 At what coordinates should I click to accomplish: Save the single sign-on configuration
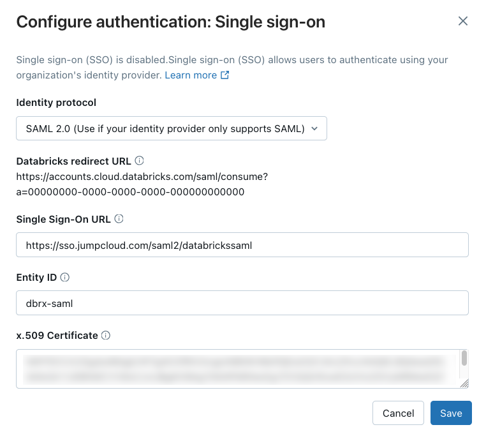coord(450,413)
